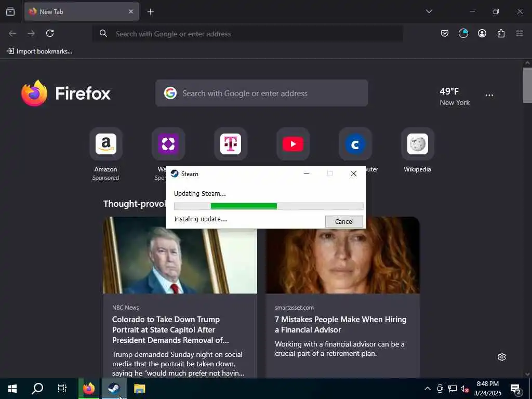Minimize the Steam updater dialog
This screenshot has width=532, height=399.
click(307, 174)
